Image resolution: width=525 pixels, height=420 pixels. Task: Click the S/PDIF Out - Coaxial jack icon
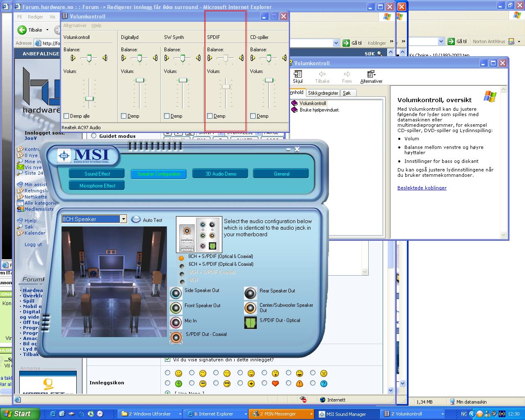(176, 337)
